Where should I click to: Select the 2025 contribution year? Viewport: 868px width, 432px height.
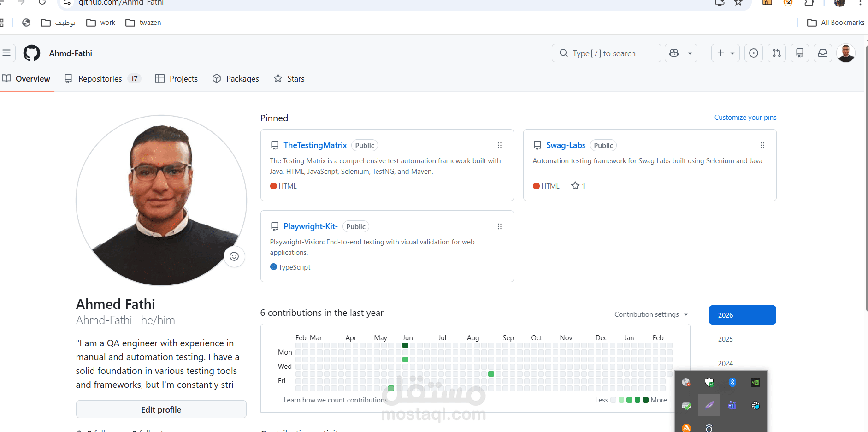click(x=725, y=339)
